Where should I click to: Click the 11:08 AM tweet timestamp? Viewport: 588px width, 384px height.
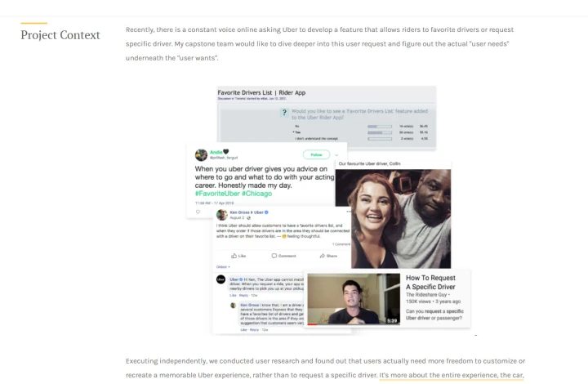(214, 203)
